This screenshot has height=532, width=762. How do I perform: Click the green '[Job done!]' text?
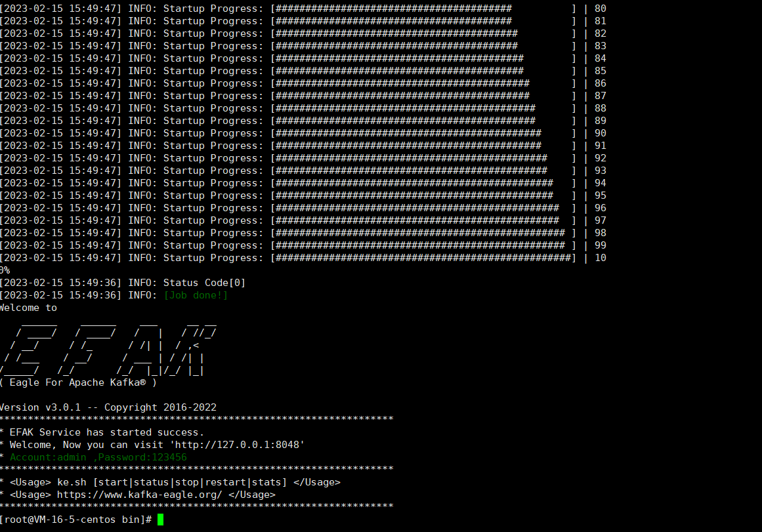(196, 295)
